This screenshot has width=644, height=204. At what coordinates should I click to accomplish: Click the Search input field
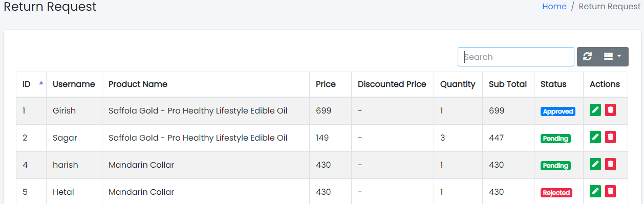(x=516, y=57)
